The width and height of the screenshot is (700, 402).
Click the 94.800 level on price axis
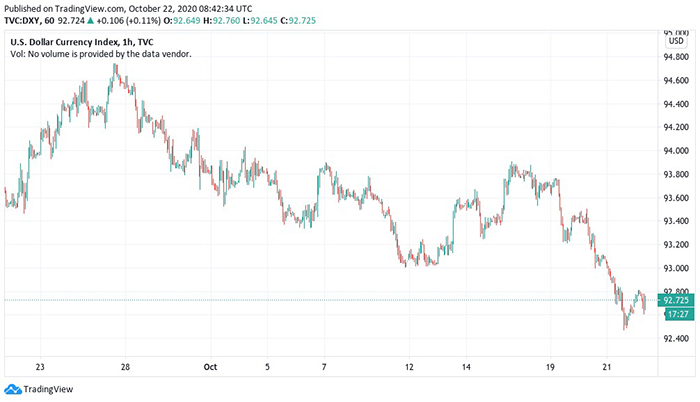[676, 57]
